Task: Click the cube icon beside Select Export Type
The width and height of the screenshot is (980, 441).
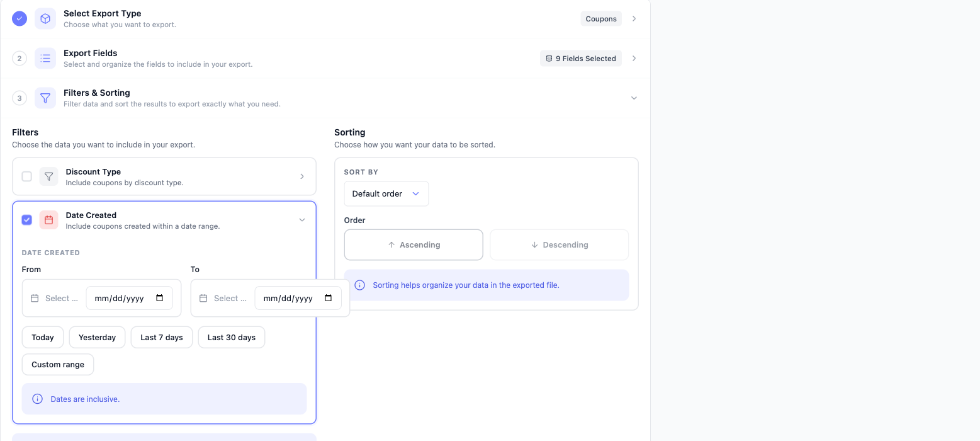Action: point(45,19)
